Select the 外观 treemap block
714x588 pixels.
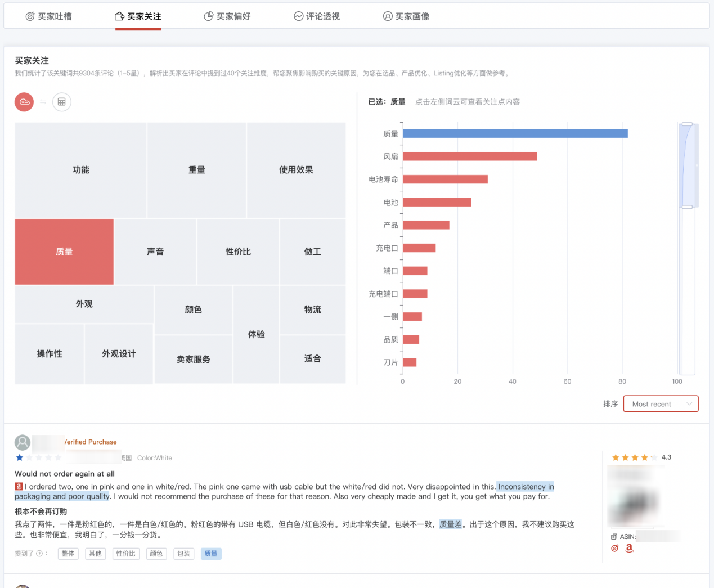click(84, 304)
